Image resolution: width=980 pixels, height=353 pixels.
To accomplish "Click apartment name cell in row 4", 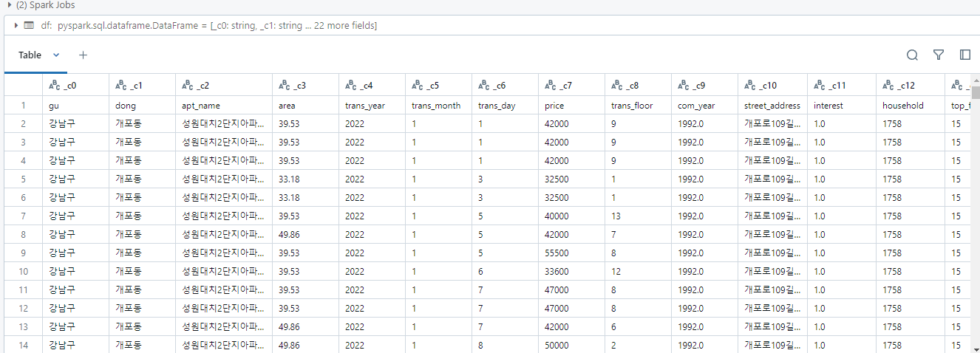I will (x=224, y=161).
